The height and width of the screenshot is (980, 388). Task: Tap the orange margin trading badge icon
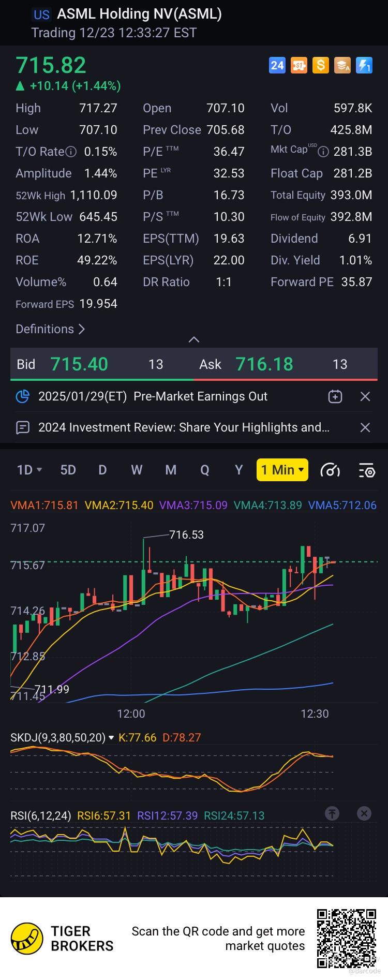[x=299, y=65]
